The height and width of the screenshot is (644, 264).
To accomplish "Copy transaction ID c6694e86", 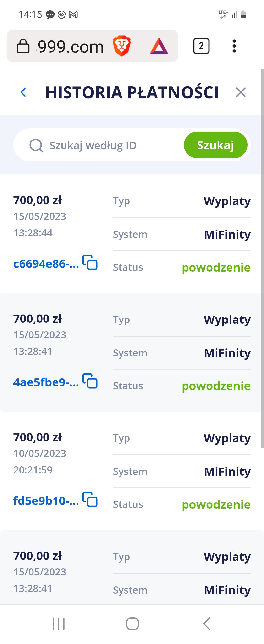I will (x=90, y=262).
